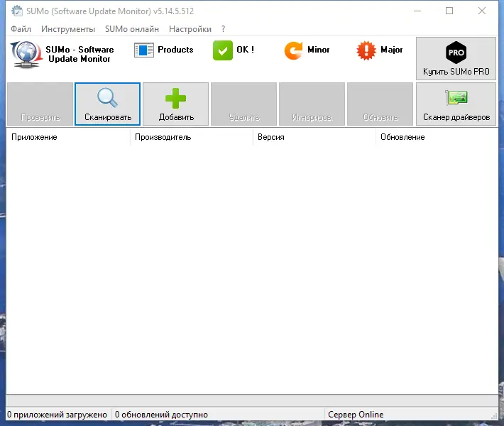
Task: Close the SUMo window
Action: coord(482,11)
